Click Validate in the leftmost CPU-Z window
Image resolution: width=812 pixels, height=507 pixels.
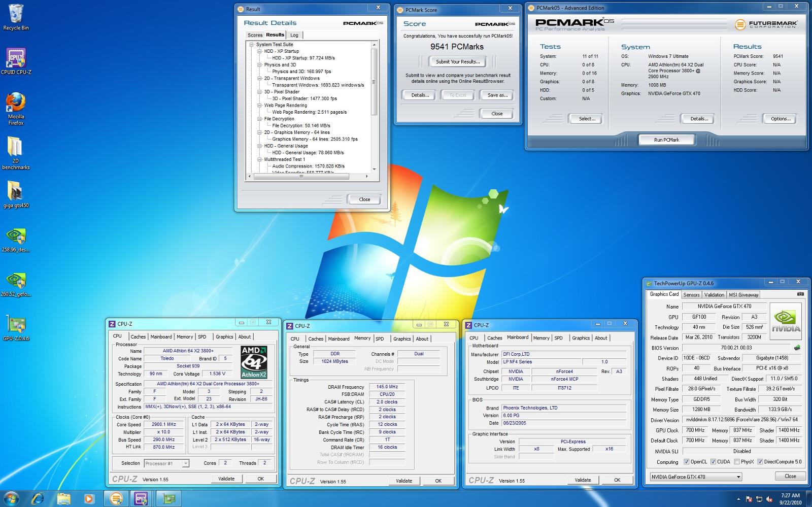226,479
